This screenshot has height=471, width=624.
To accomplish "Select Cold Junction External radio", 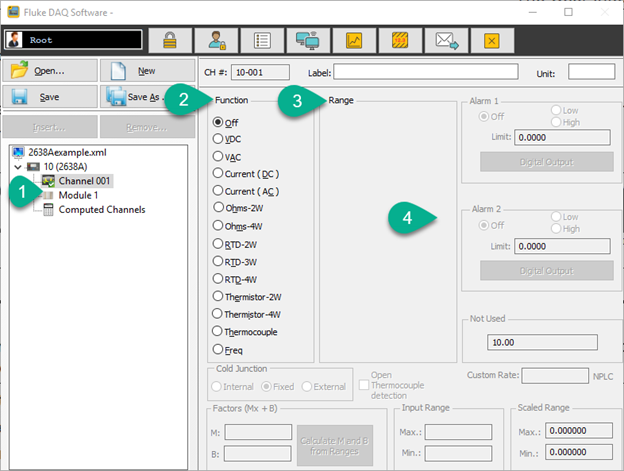I will point(306,386).
